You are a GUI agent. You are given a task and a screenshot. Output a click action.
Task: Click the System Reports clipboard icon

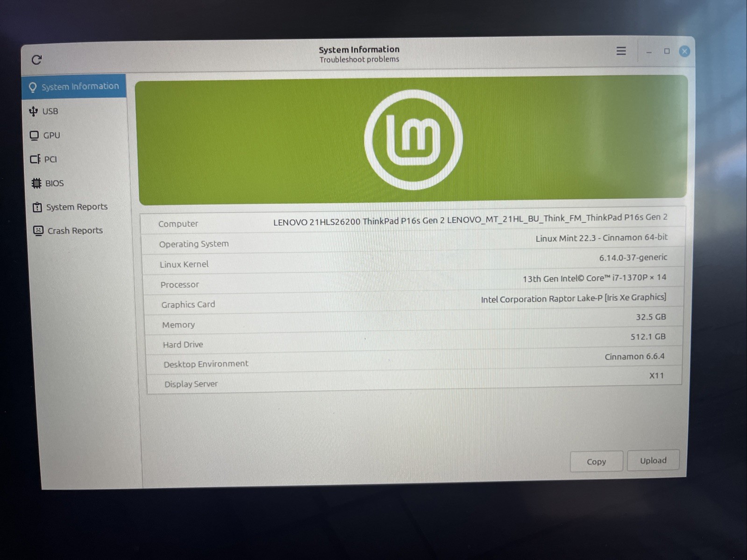[x=37, y=207]
